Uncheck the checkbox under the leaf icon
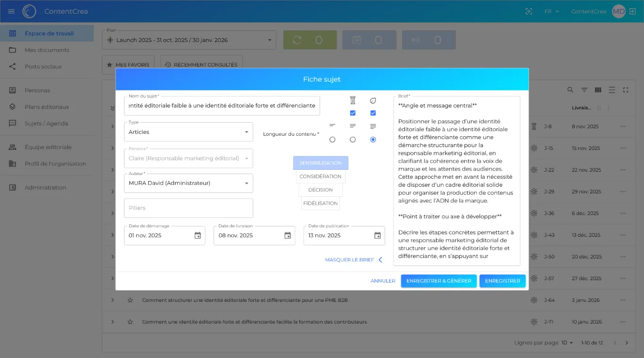Image resolution: width=644 pixels, height=358 pixels. pyautogui.click(x=373, y=113)
